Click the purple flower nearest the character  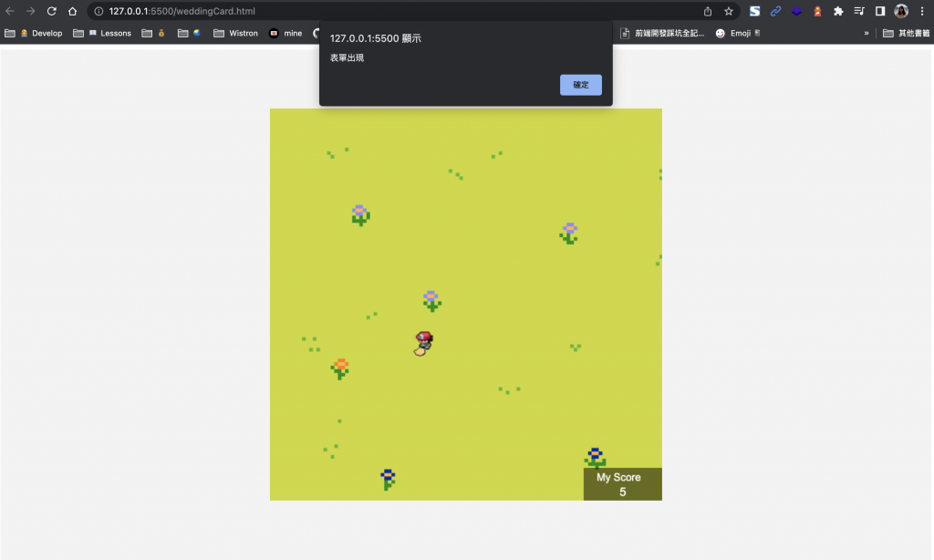(x=431, y=301)
